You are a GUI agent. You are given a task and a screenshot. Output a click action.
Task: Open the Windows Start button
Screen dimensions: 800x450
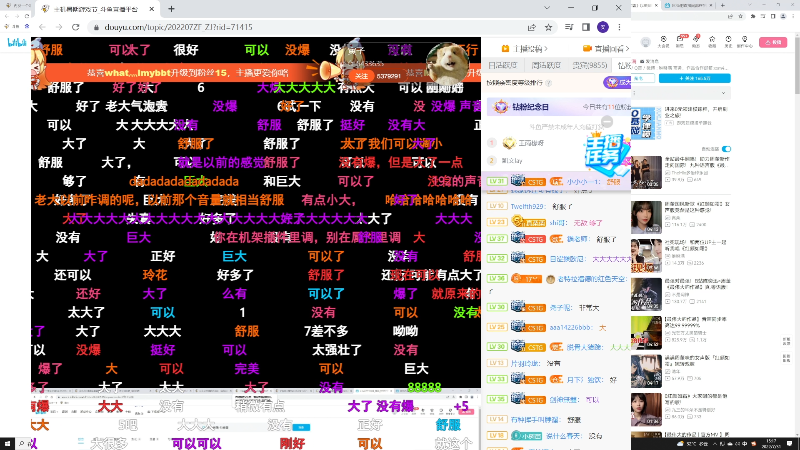(x=8, y=444)
